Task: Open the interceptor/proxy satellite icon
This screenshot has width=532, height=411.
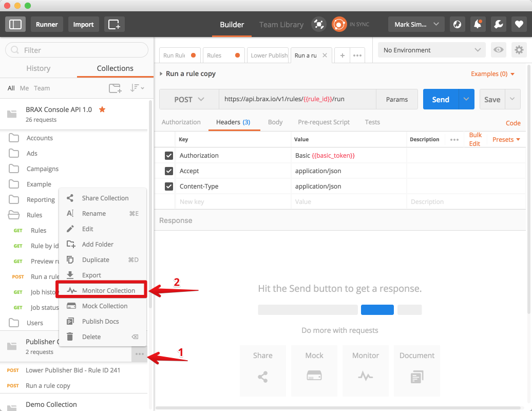Action: (x=318, y=25)
